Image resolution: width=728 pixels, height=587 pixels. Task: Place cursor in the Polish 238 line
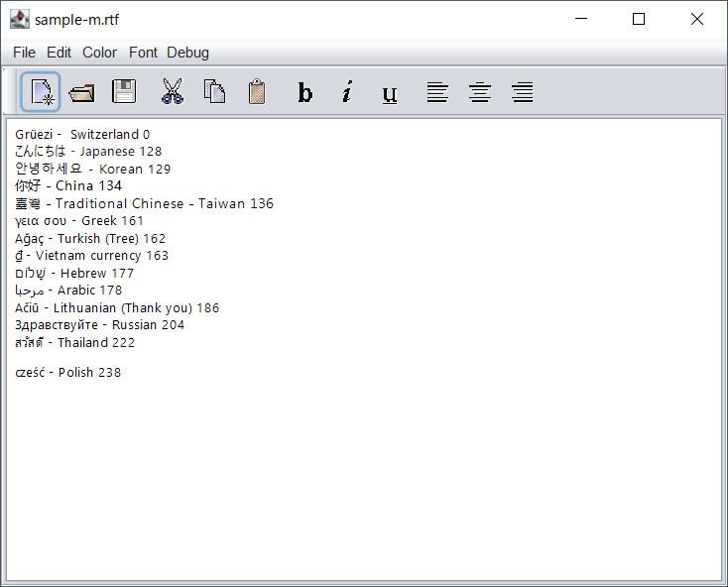pyautogui.click(x=68, y=373)
